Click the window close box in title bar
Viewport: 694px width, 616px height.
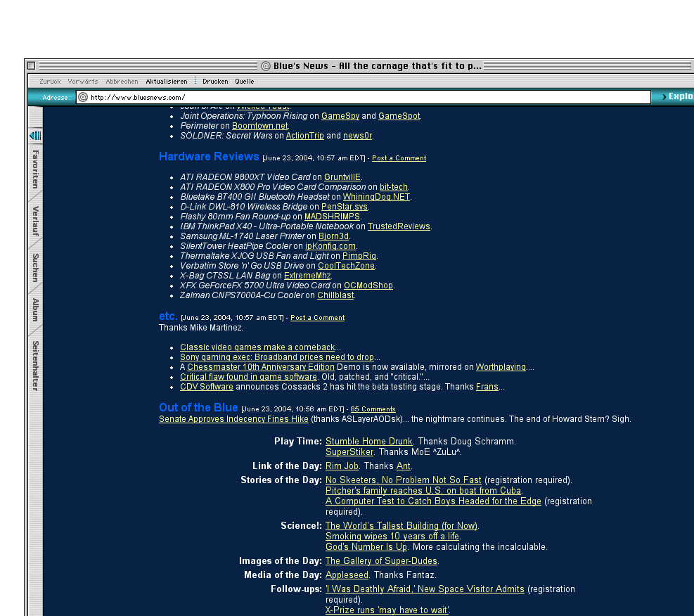pos(31,65)
